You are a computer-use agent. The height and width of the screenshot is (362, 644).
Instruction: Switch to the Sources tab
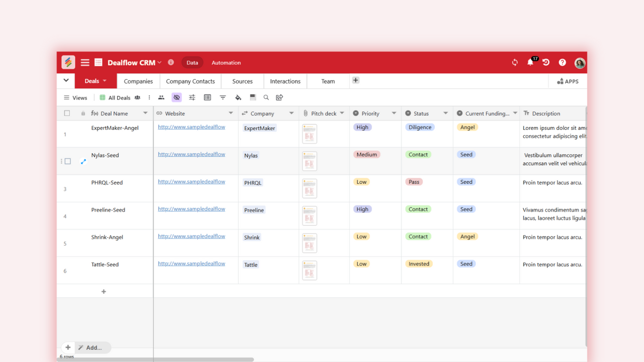[x=243, y=81]
